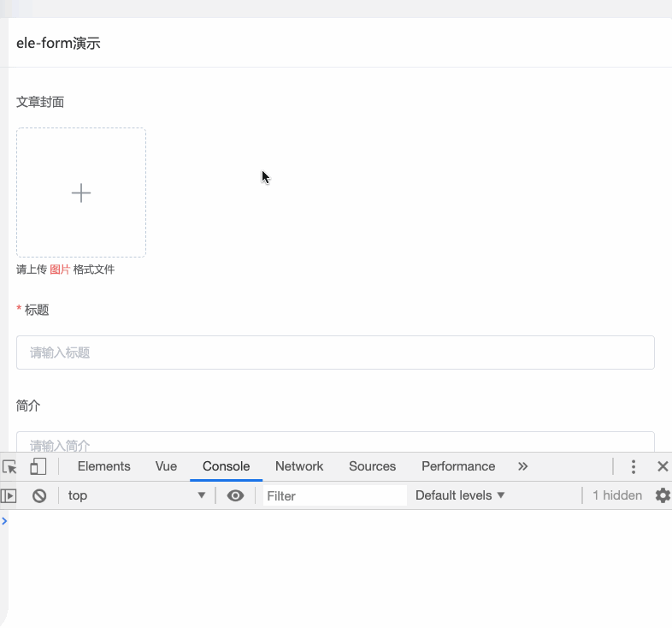This screenshot has height=628, width=672.
Task: Open the Default levels dropdown
Action: pos(460,495)
